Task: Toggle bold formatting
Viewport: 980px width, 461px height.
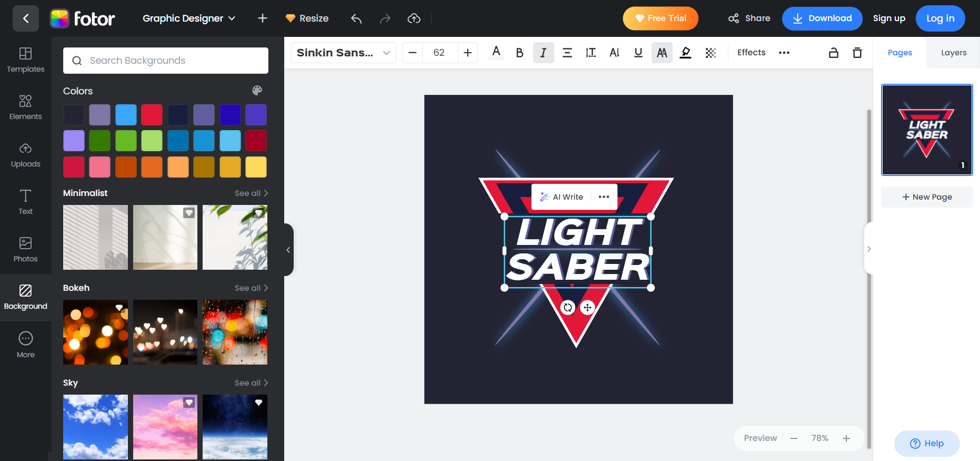Action: [x=519, y=53]
